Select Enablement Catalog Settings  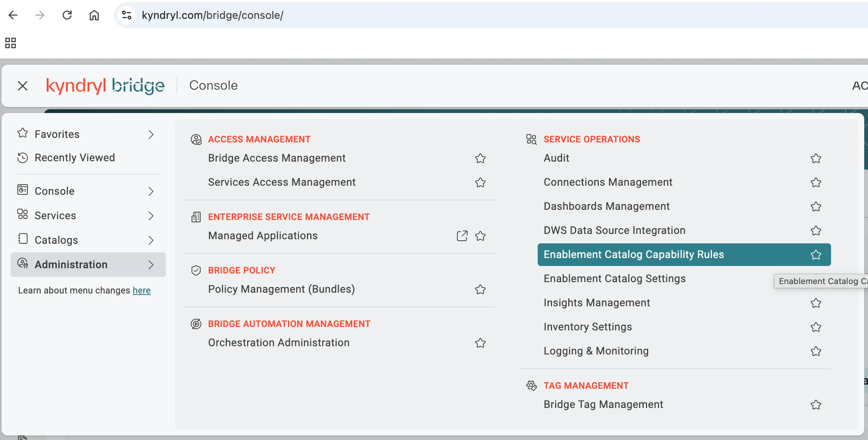click(615, 279)
